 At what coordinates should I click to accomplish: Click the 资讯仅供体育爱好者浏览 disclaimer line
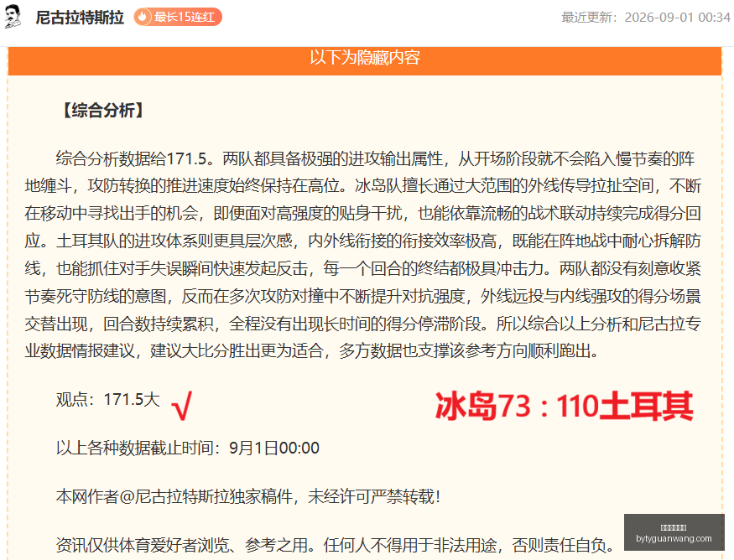tap(336, 545)
